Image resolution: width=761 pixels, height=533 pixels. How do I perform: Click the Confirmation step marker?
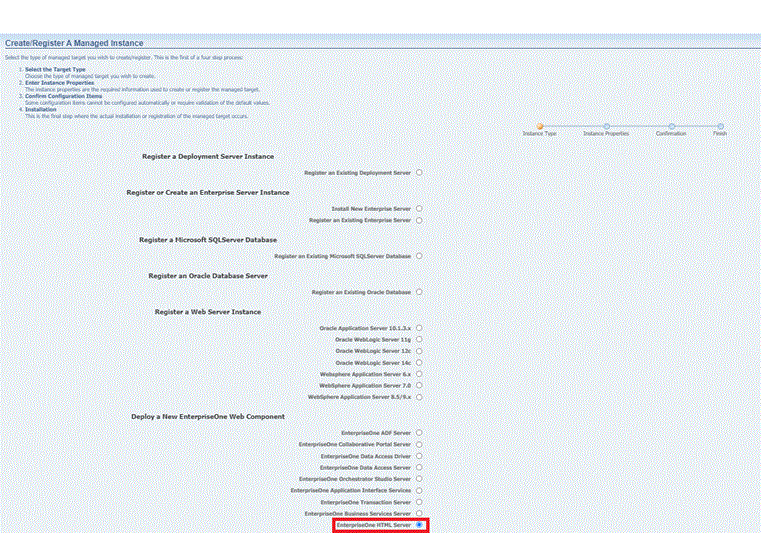(x=671, y=126)
